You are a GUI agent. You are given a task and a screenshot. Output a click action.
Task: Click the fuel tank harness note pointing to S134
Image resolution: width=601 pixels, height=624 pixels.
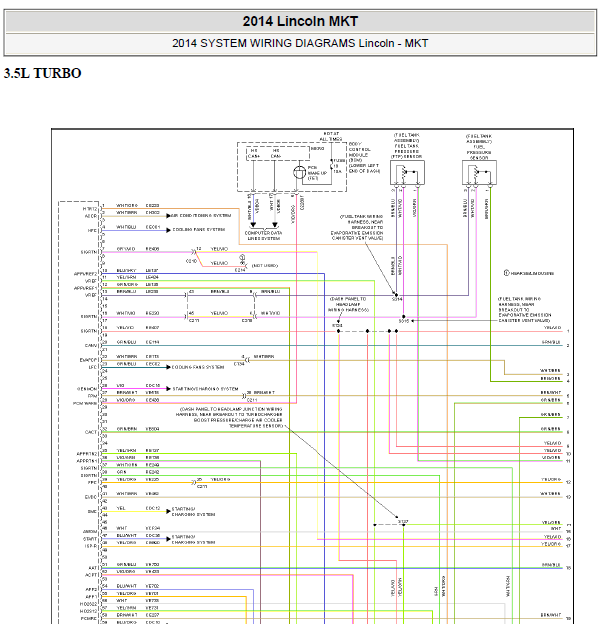[x=357, y=227]
